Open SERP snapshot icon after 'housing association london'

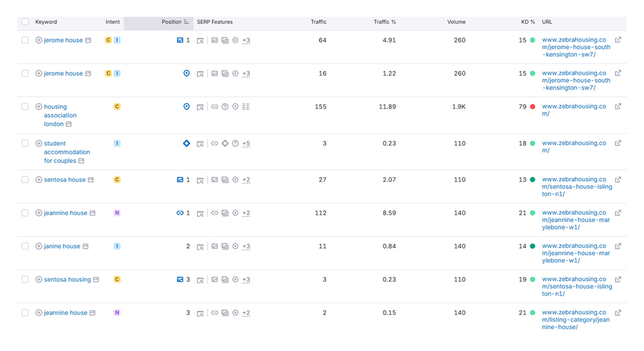(x=69, y=124)
